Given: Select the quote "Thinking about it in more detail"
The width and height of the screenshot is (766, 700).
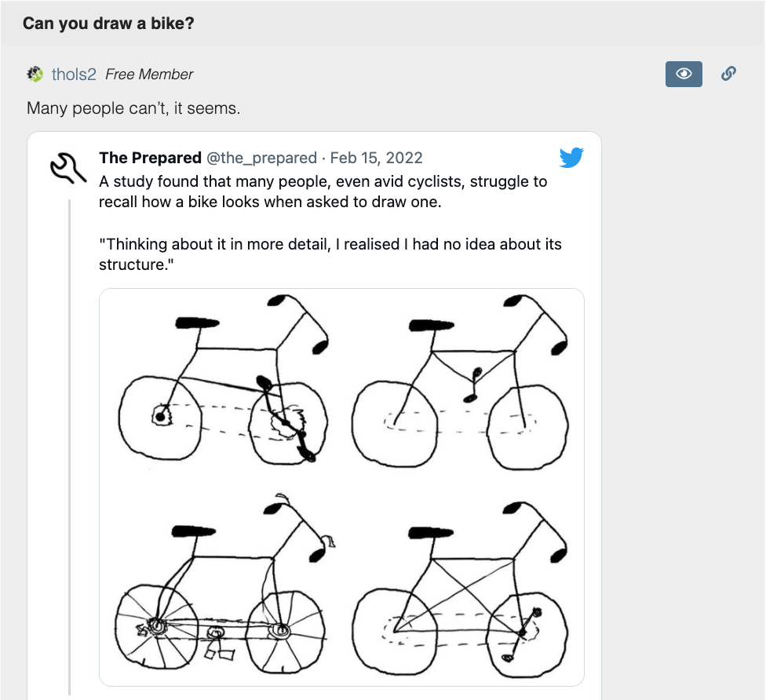Looking at the screenshot, I should (x=330, y=254).
